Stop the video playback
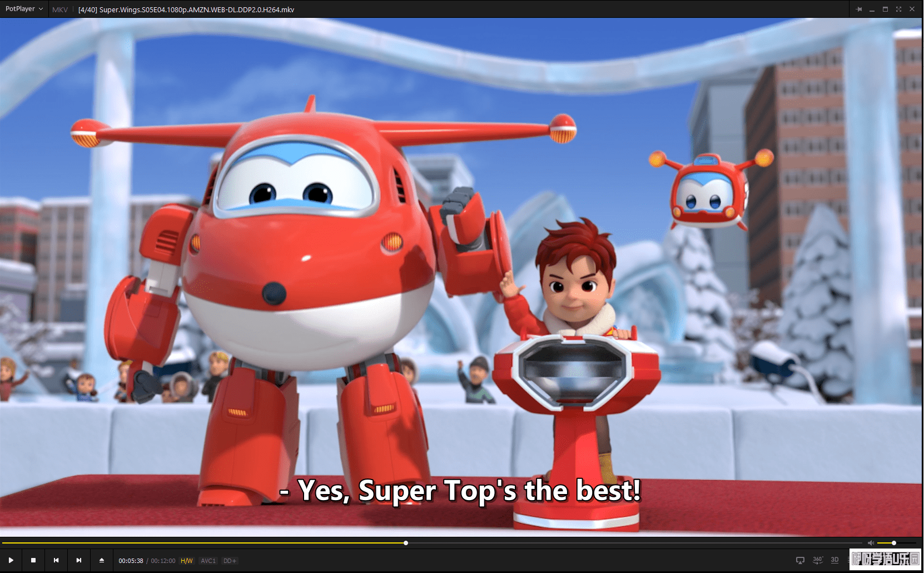Image resolution: width=924 pixels, height=573 pixels. 33,560
